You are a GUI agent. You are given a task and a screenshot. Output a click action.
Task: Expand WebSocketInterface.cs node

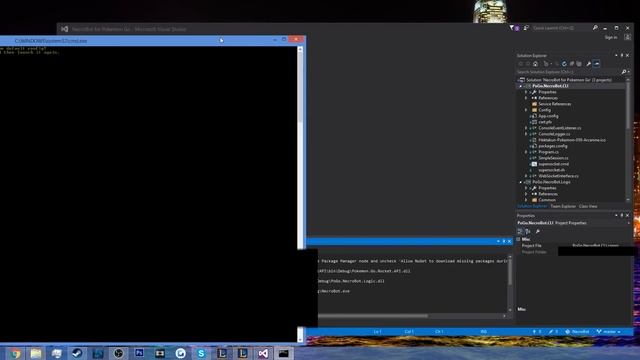526,176
